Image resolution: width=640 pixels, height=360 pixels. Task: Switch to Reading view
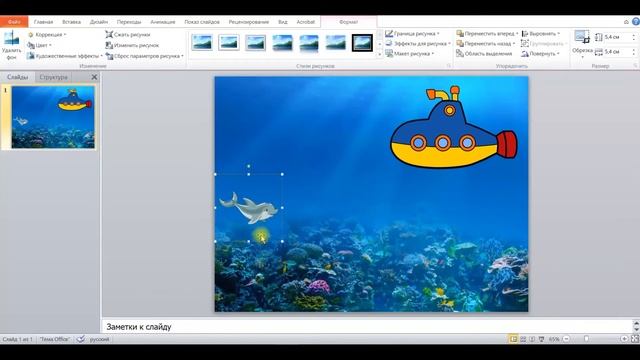532,339
